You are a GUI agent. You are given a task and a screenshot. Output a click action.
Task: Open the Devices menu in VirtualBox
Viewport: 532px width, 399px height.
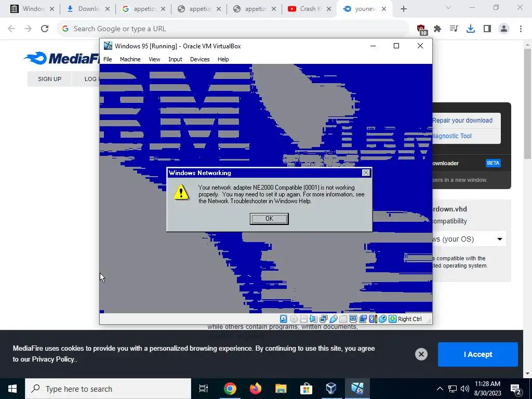[x=199, y=59]
